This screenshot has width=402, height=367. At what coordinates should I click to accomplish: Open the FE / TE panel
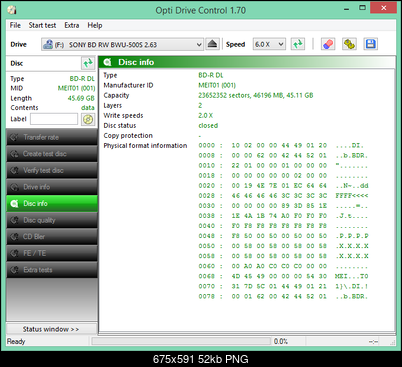click(52, 253)
